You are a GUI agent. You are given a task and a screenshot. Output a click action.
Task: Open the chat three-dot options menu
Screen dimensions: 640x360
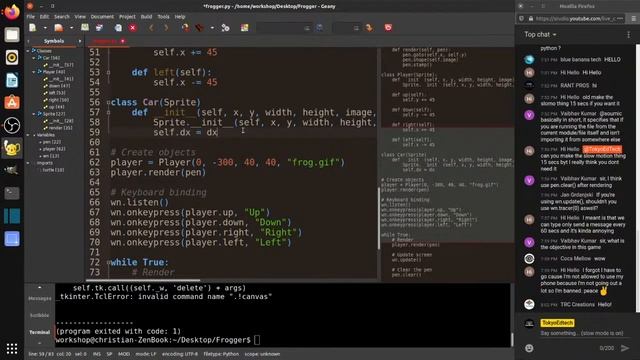pos(628,35)
